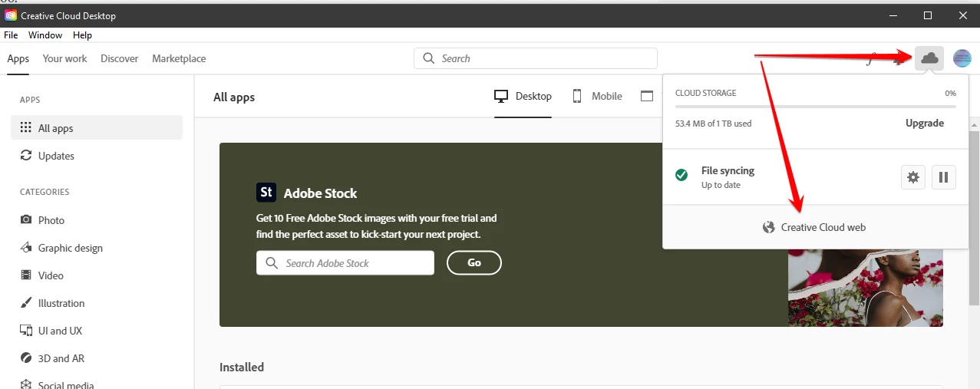Click the magnifier icon in top search bar
This screenshot has width=980, height=389.
429,58
